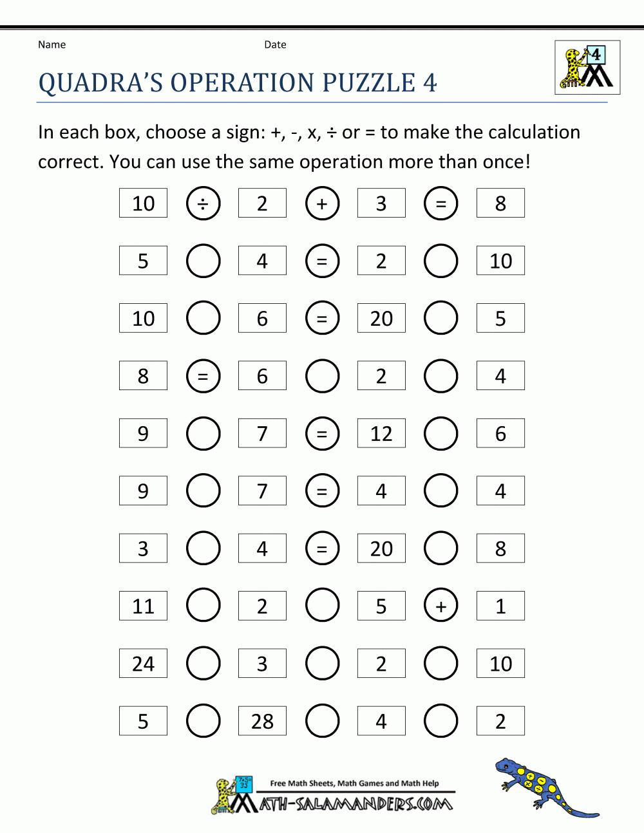Screen dimensions: 644x833
Task: Click the plus sign circle between 5 and 1
Action: point(441,606)
